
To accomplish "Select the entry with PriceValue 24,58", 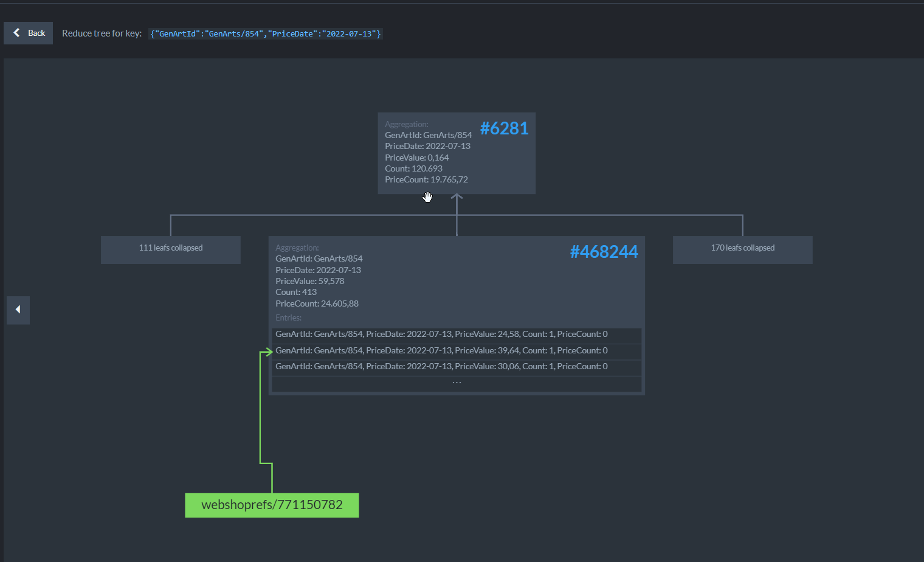I will [x=441, y=334].
